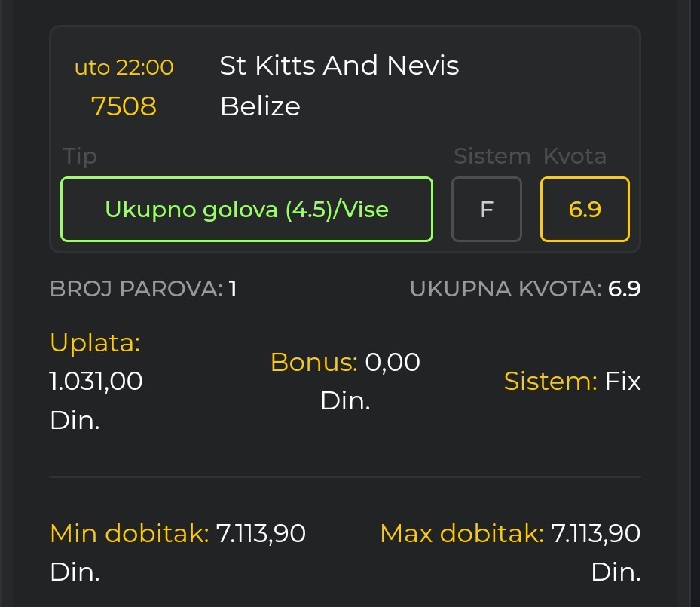Click the Bonus 0,00 value

coord(392,363)
